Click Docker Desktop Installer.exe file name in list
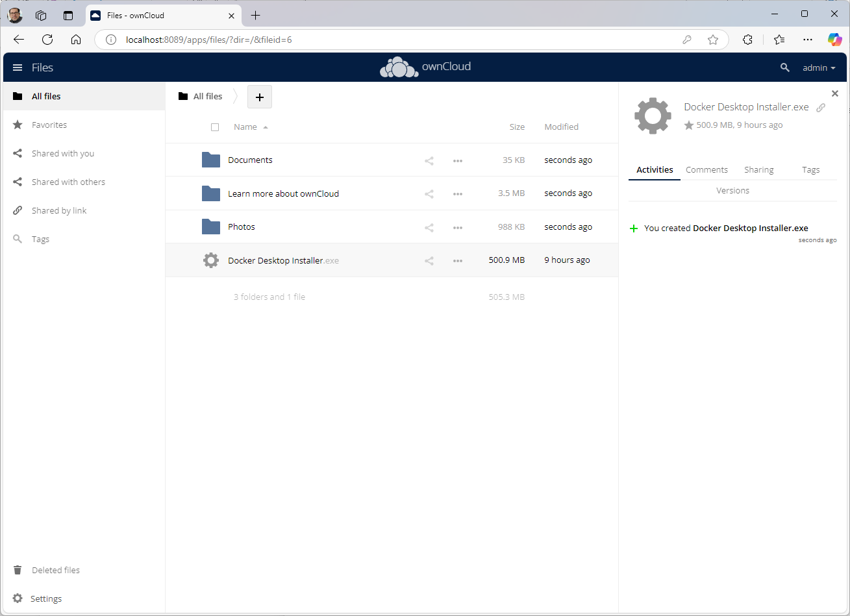850x616 pixels. pos(283,260)
